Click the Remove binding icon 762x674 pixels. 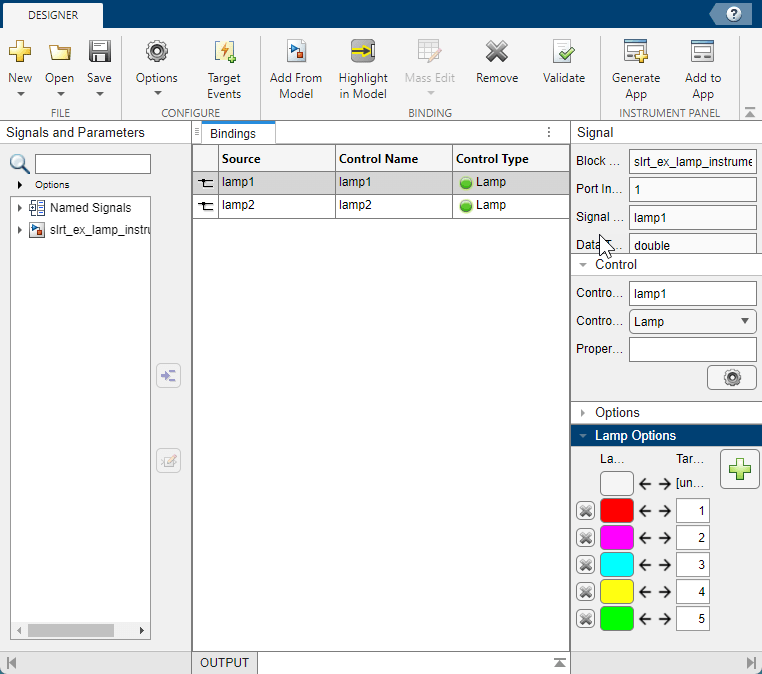pos(497,53)
